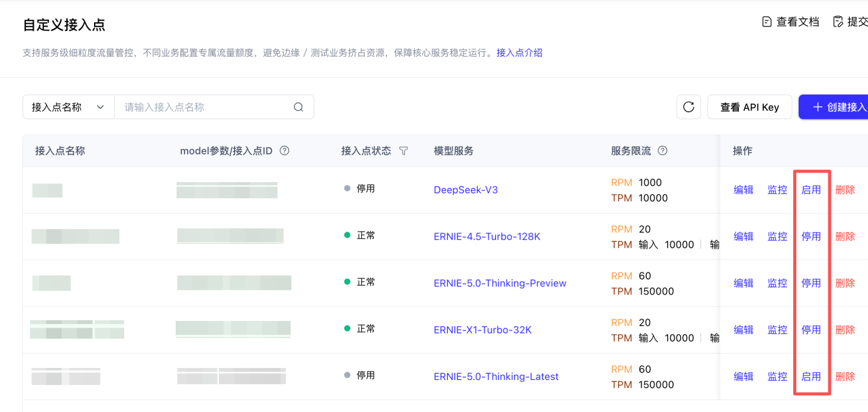Click the 查看文档 document icon
868x412 pixels.
[x=767, y=22]
